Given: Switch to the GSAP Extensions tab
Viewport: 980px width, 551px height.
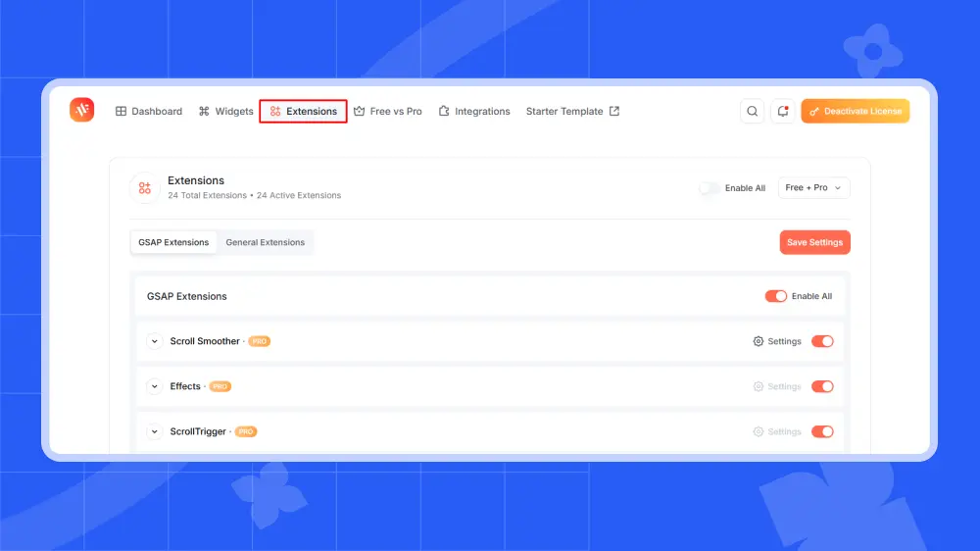Looking at the screenshot, I should tap(173, 242).
